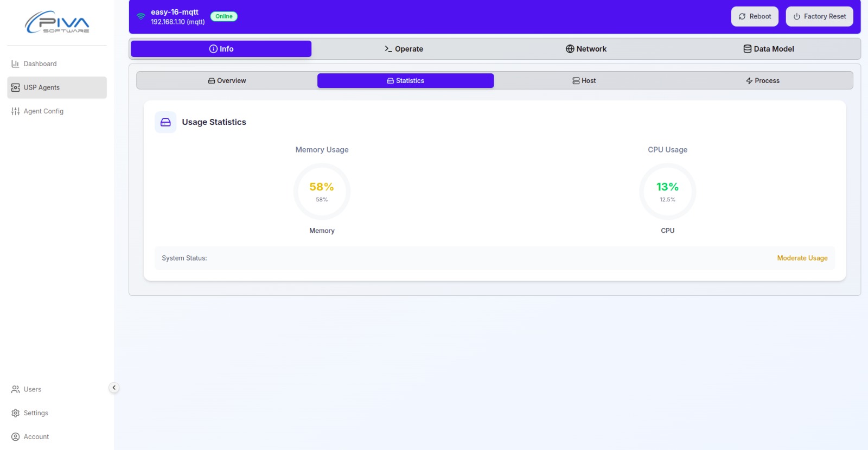This screenshot has width=868, height=450.
Task: Click the Settings gear icon
Action: point(15,413)
